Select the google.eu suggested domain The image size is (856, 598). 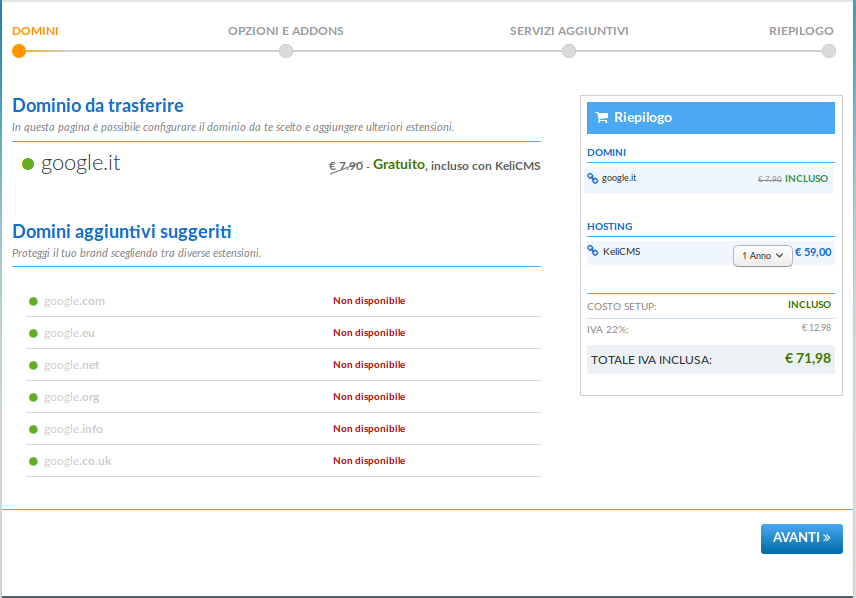pyautogui.click(x=69, y=333)
